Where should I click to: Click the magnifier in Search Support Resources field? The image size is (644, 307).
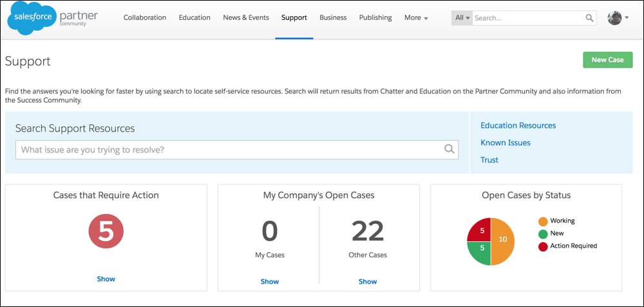[x=450, y=149]
